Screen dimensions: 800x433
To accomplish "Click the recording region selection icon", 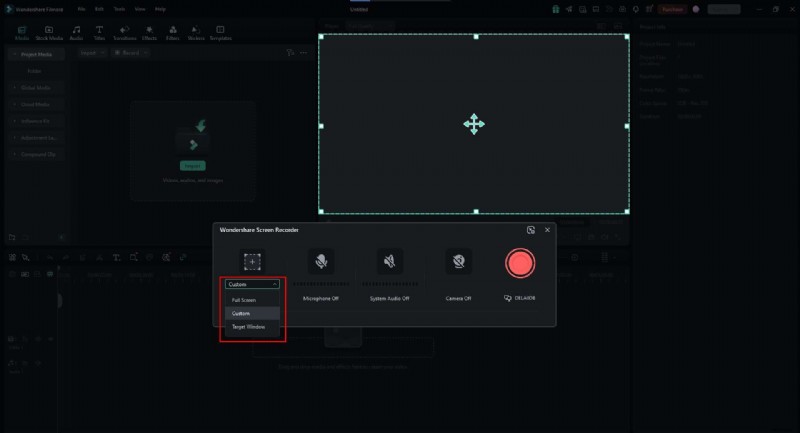I will pyautogui.click(x=252, y=262).
